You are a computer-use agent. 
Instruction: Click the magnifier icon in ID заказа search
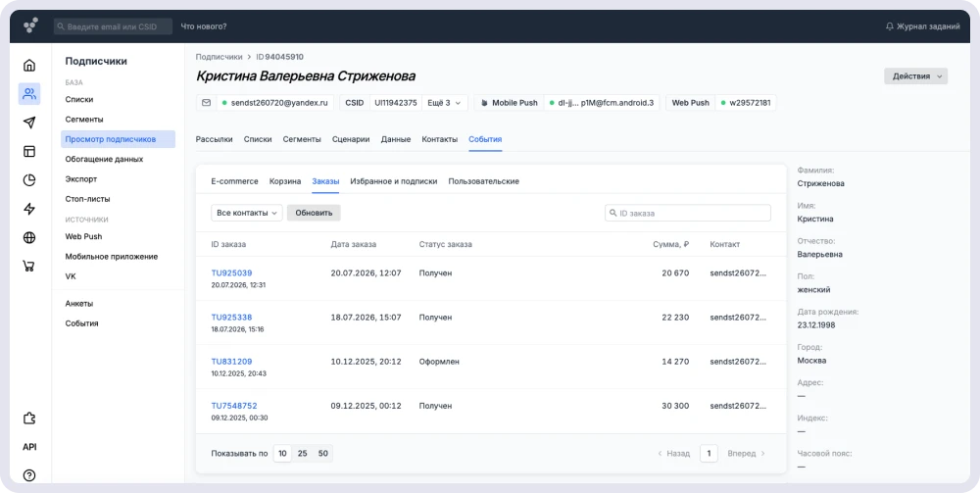(612, 213)
